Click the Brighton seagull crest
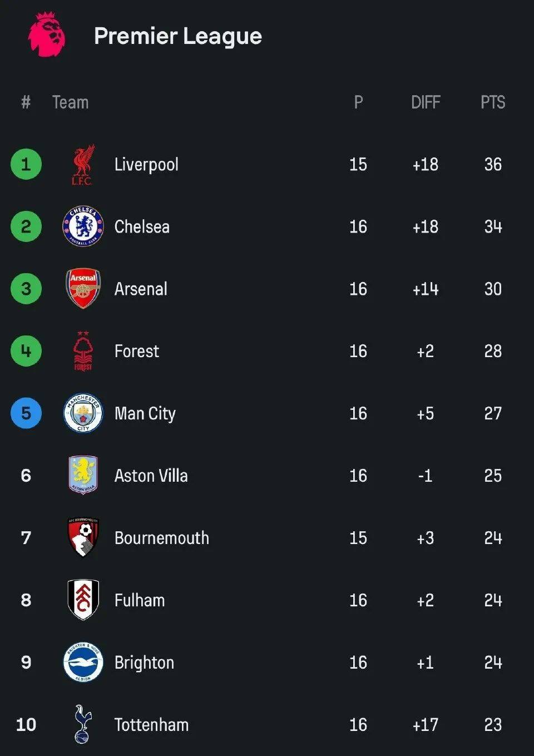534x756 pixels. click(x=83, y=662)
